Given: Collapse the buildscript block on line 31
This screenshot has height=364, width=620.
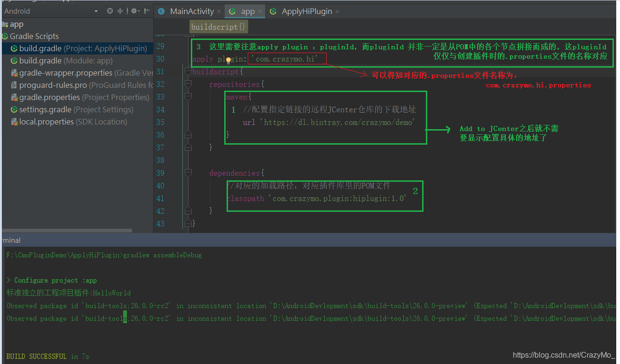Looking at the screenshot, I should tap(188, 71).
